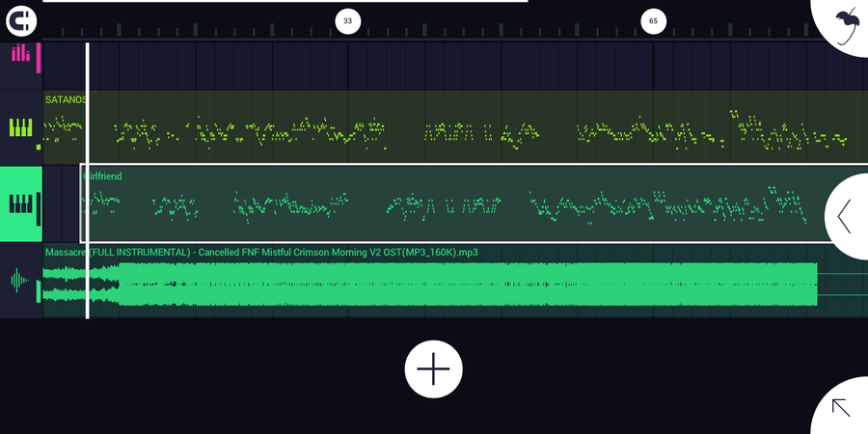The image size is (868, 434).
Task: Adjust the audio track level bar
Action: (x=39, y=291)
